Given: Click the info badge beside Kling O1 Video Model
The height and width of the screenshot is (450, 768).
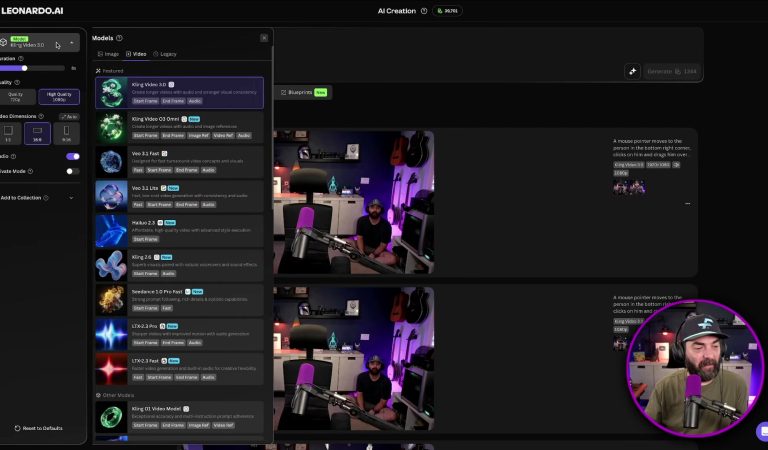Looking at the screenshot, I should 186,409.
